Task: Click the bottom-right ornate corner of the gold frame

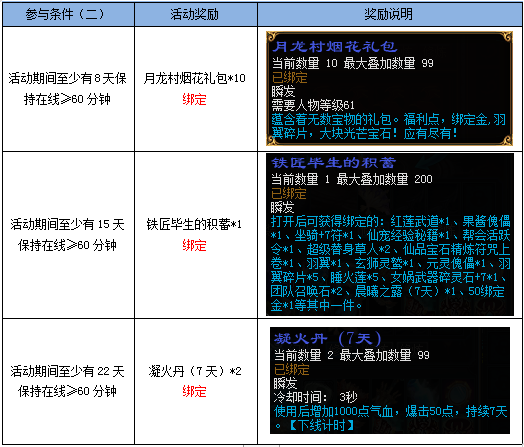Action: 507,140
